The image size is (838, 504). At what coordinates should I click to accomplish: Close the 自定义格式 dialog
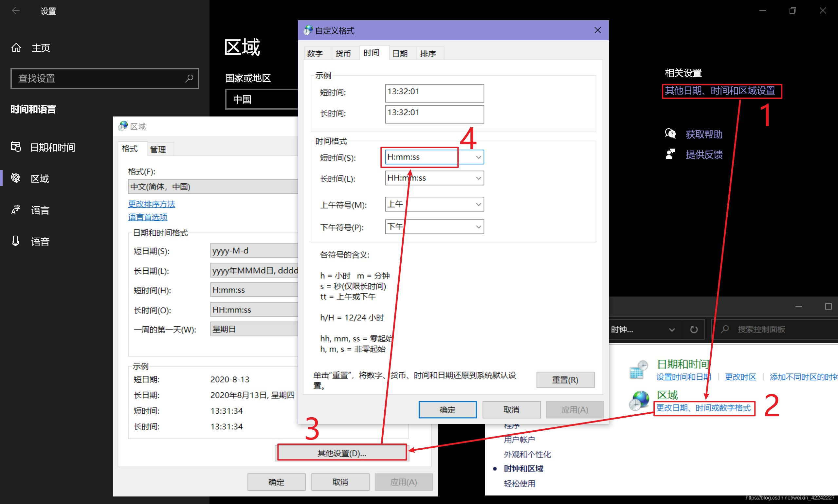tap(597, 30)
